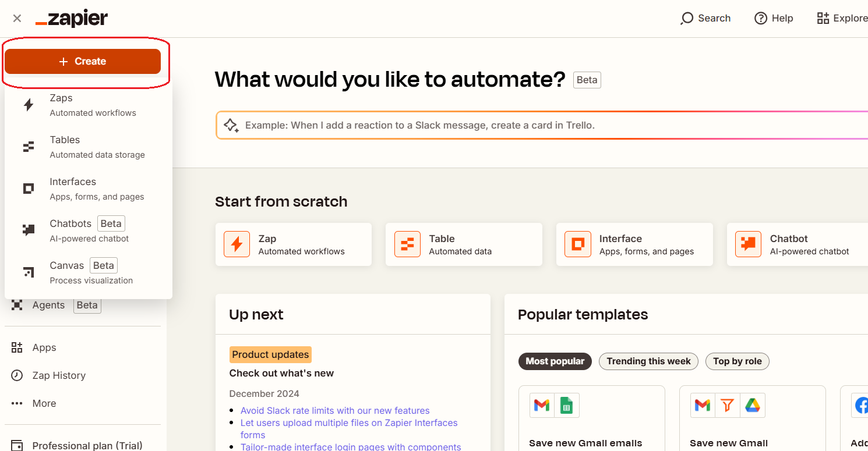Close the sidebar with the X icon

click(17, 18)
